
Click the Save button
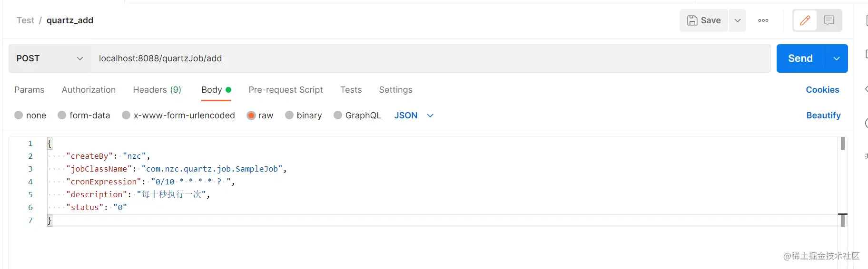pyautogui.click(x=704, y=20)
